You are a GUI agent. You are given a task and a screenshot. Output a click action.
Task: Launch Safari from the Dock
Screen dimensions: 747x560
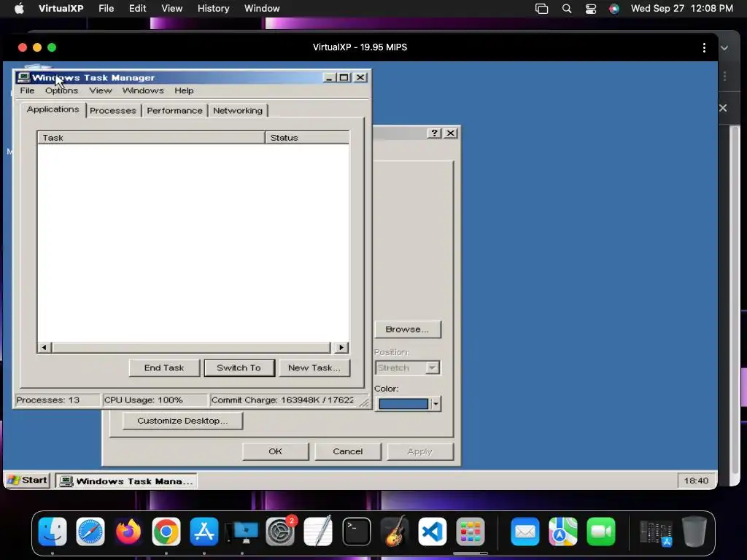(x=90, y=532)
